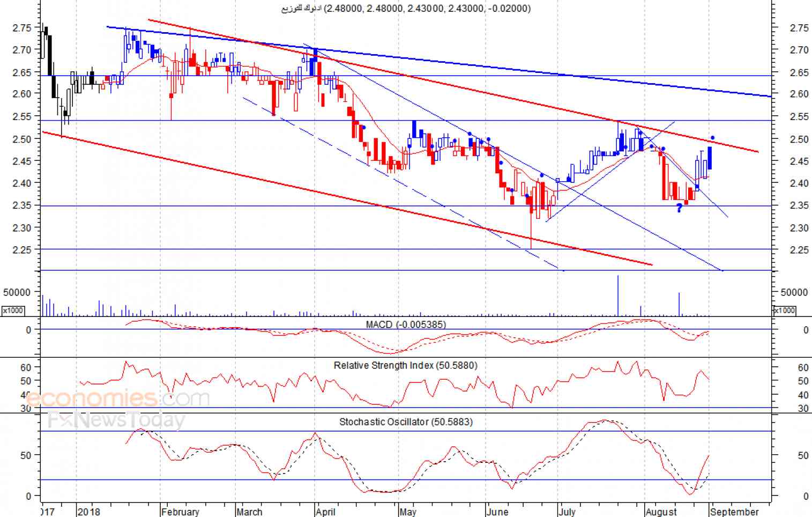The height and width of the screenshot is (517, 812).
Task: Click Stochastic level 50 on left axis
Action: point(26,455)
